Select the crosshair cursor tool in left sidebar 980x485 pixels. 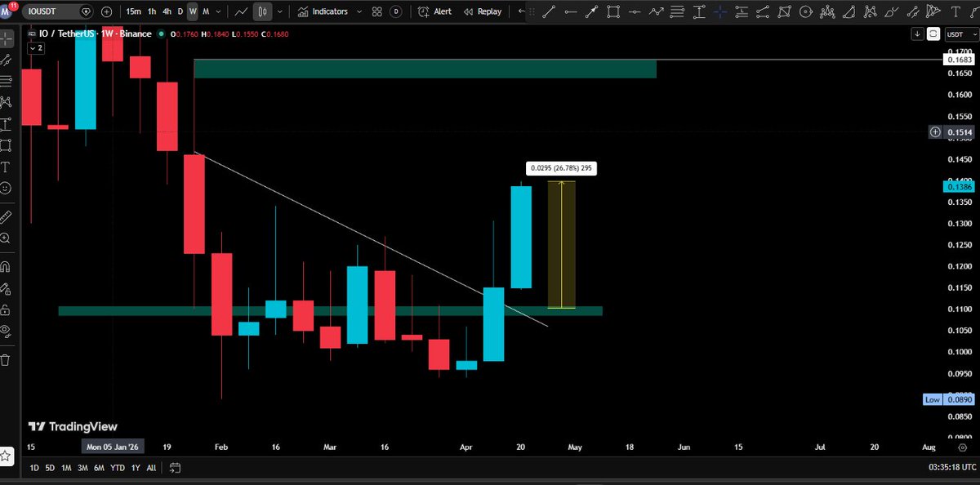coord(7,38)
